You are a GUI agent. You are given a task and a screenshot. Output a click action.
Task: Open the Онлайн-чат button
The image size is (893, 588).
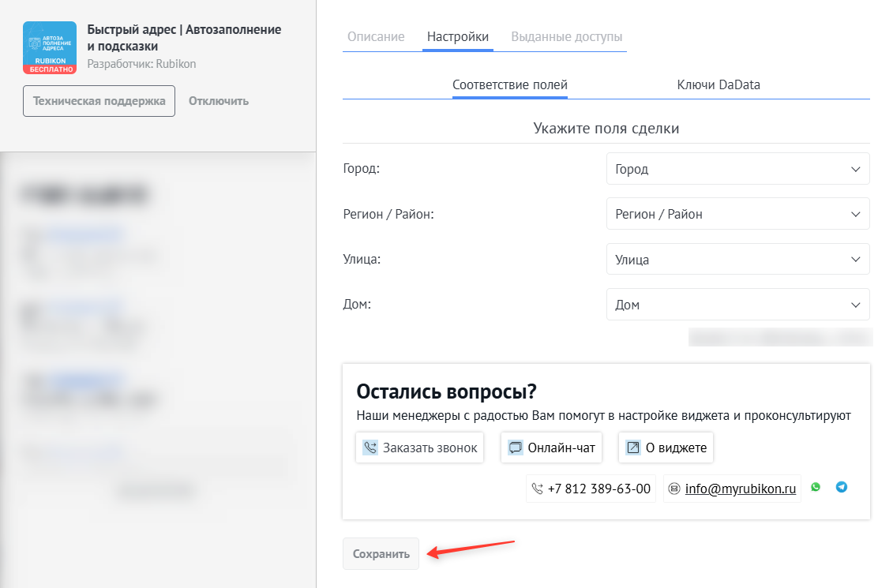[551, 448]
